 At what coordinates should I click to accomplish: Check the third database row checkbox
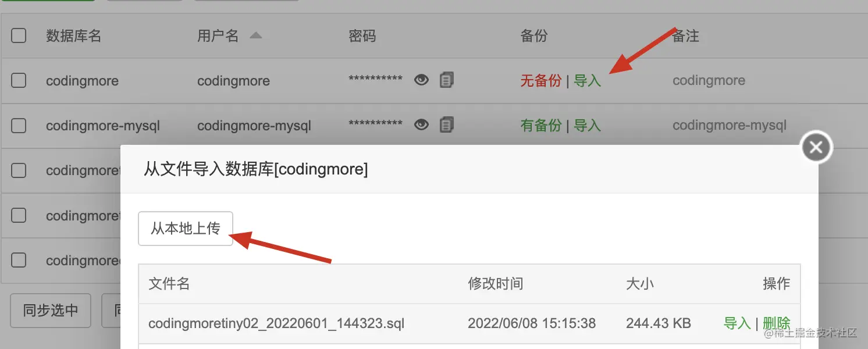19,170
